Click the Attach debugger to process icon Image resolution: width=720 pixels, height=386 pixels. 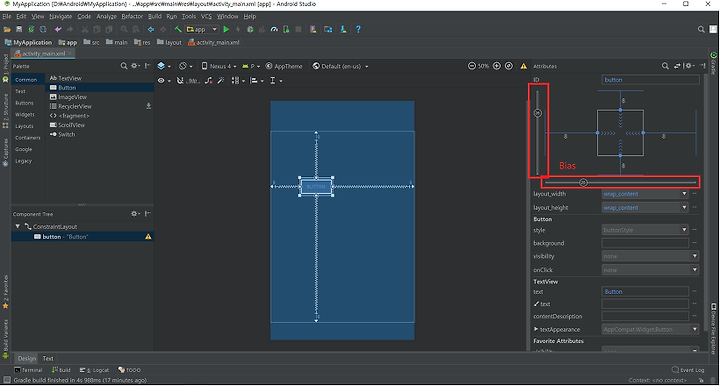(x=286, y=29)
